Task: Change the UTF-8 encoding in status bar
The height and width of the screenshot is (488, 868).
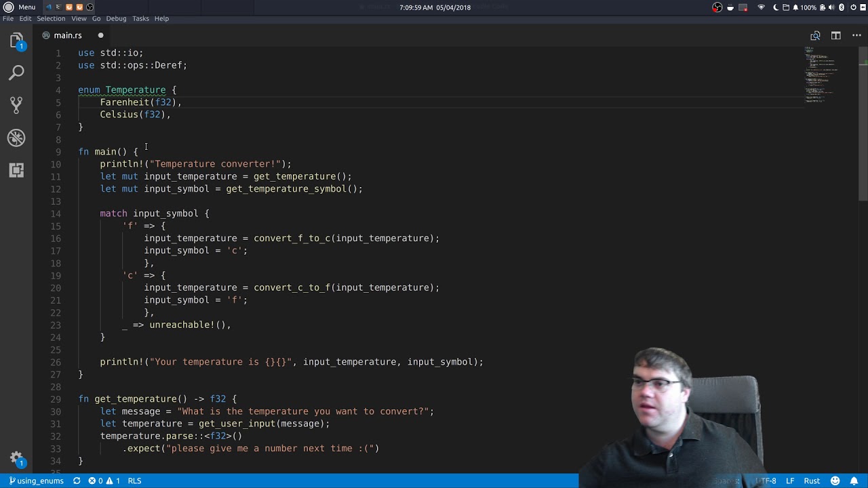Action: coord(766,481)
